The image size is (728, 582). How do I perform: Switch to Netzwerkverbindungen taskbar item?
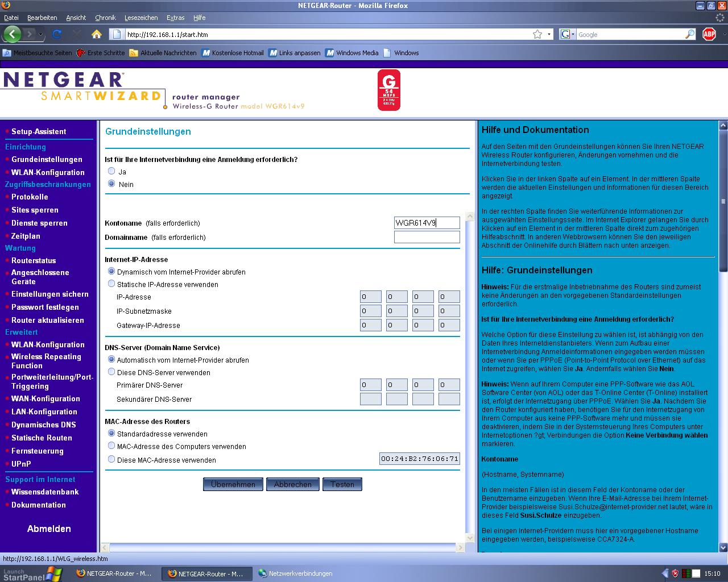tap(296, 573)
